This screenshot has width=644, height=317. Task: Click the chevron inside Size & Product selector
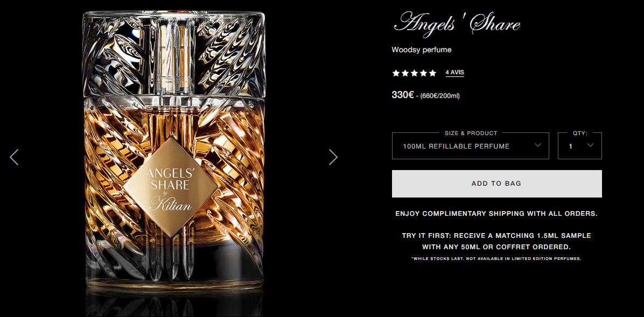coord(538,145)
